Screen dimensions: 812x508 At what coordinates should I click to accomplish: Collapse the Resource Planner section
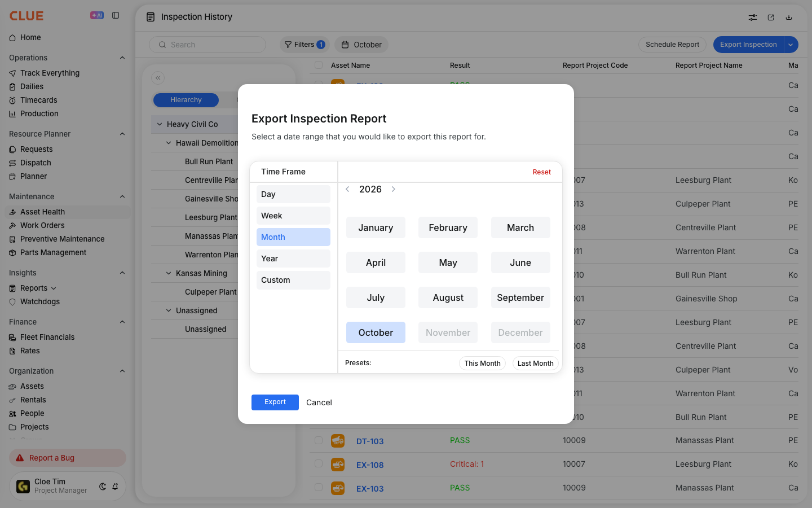122,134
